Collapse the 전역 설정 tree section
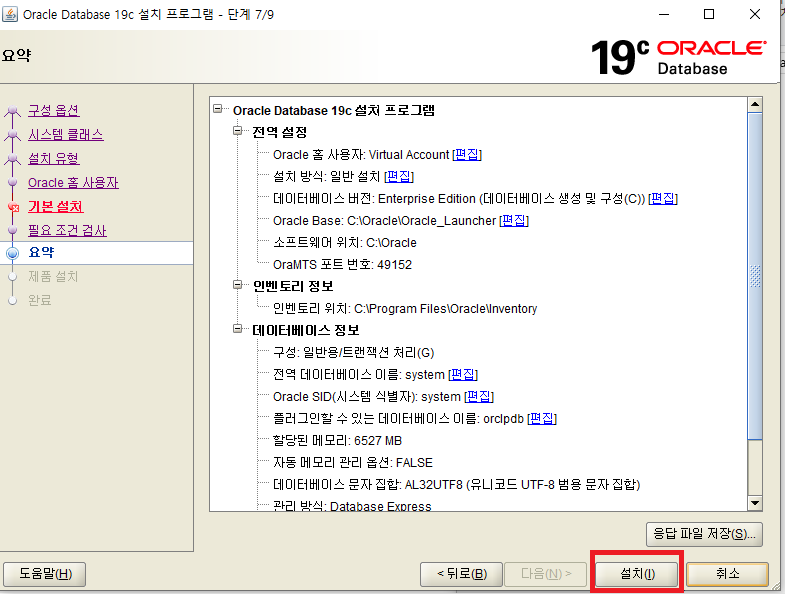 click(237, 131)
